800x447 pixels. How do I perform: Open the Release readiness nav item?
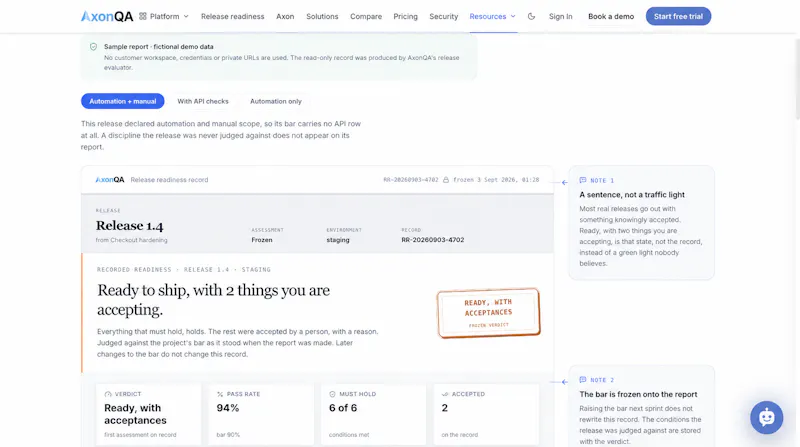click(x=233, y=16)
